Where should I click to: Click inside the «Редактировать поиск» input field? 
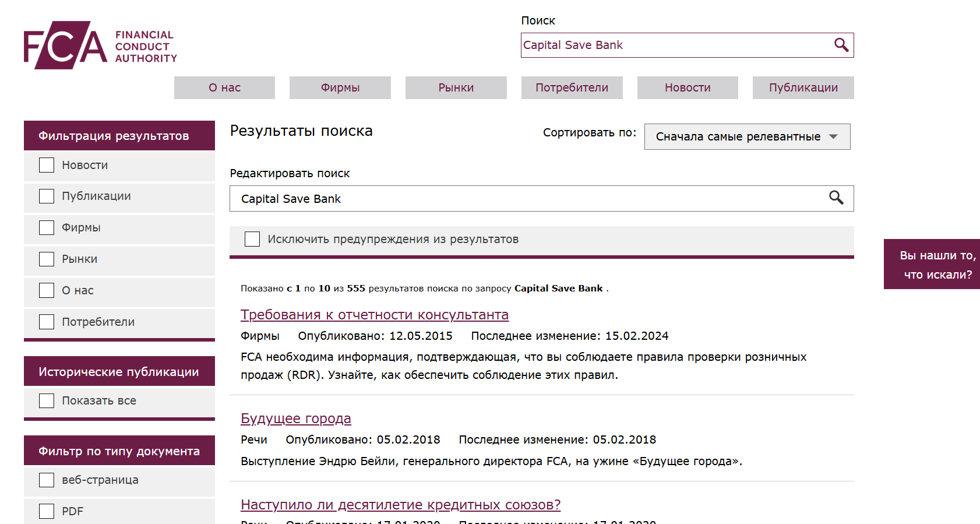pos(408,198)
